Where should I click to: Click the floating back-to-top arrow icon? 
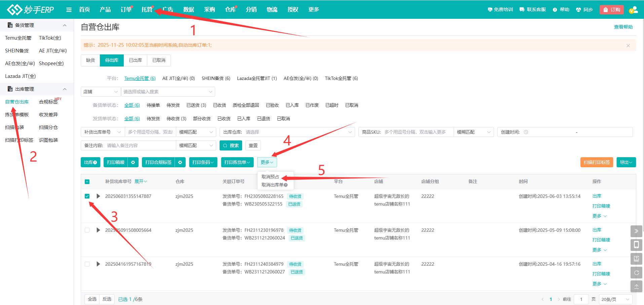pyautogui.click(x=636, y=287)
